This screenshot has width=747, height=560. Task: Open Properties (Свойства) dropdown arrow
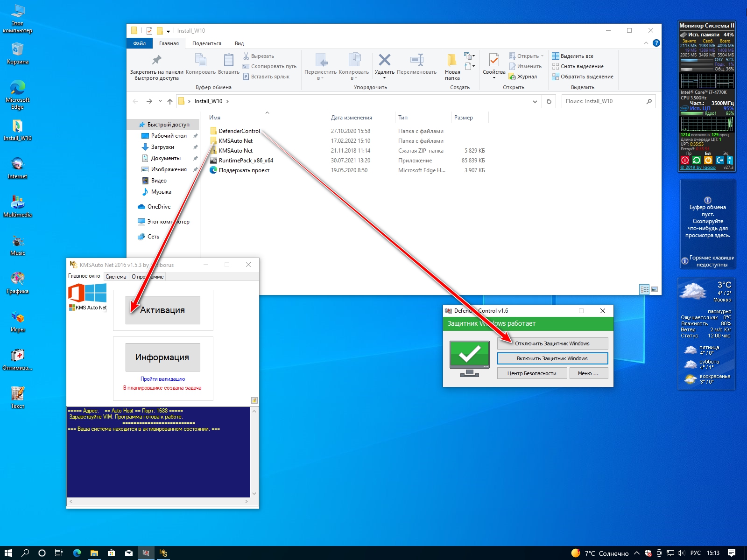pyautogui.click(x=494, y=78)
